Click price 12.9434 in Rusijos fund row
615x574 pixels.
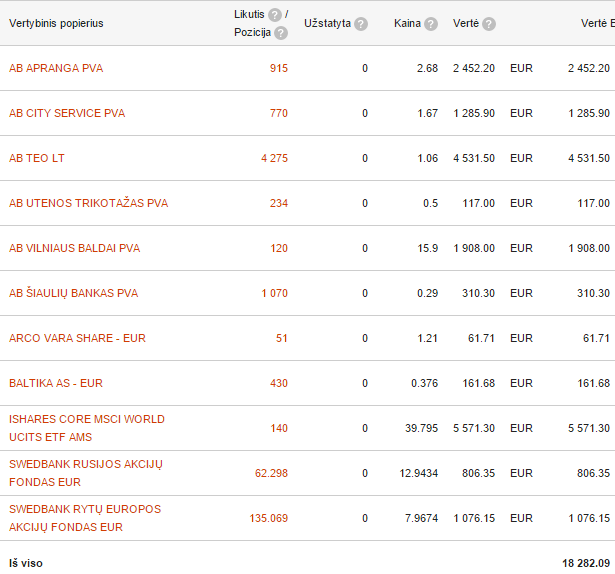click(419, 473)
